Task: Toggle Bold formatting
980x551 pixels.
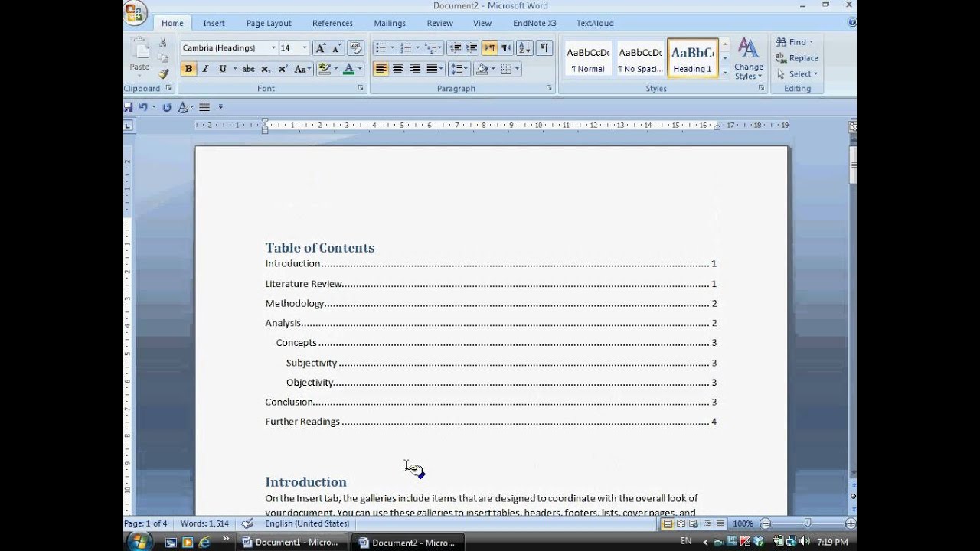Action: tap(188, 69)
